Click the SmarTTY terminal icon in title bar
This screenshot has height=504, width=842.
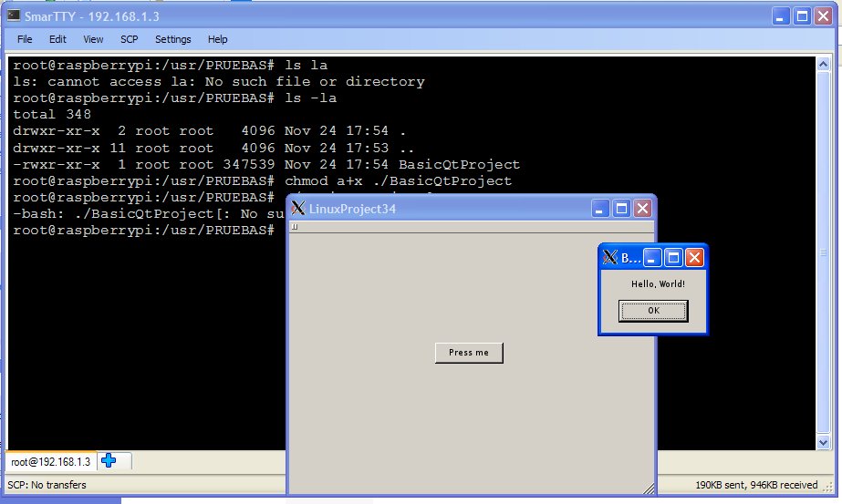pos(14,15)
